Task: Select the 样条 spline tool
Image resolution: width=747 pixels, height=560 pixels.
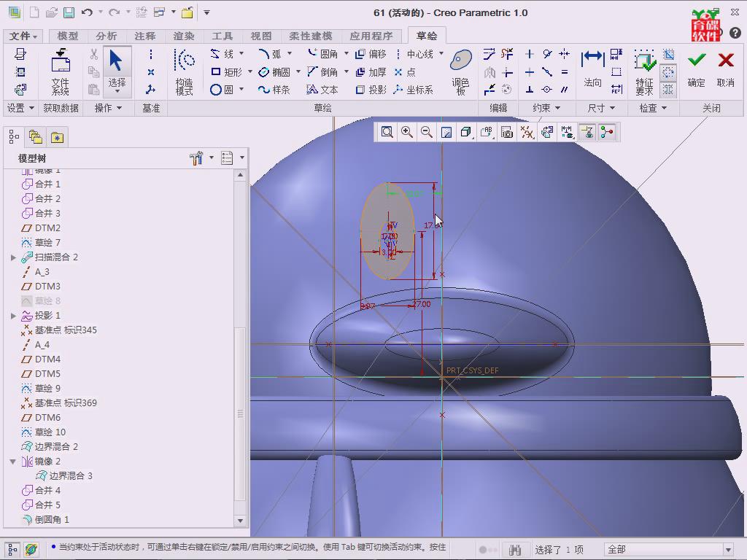Action: (274, 90)
